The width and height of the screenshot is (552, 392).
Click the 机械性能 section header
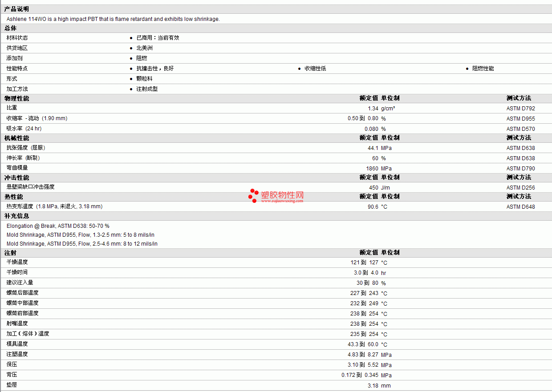16,138
